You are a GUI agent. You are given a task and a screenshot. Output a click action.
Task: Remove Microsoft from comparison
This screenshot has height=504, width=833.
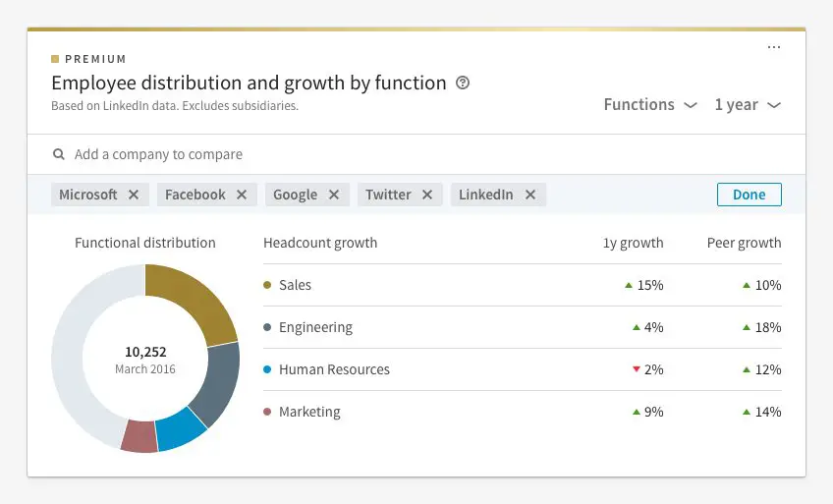tap(134, 195)
